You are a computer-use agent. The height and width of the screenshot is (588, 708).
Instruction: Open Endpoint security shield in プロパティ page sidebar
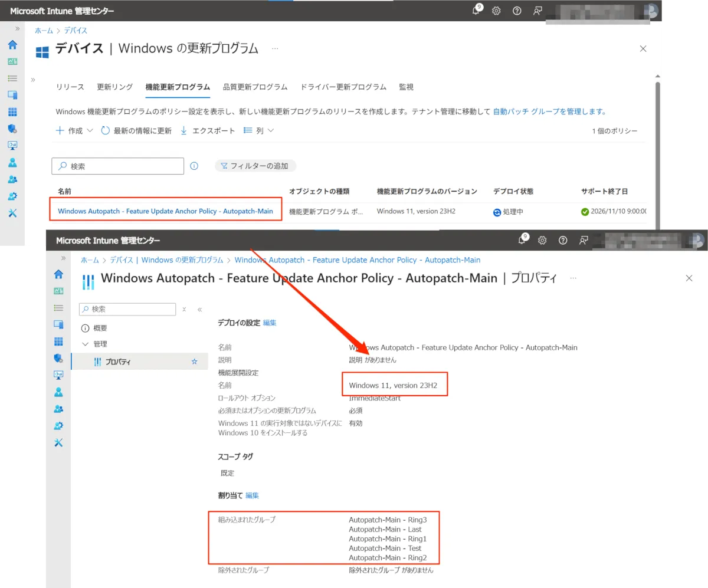(x=58, y=358)
